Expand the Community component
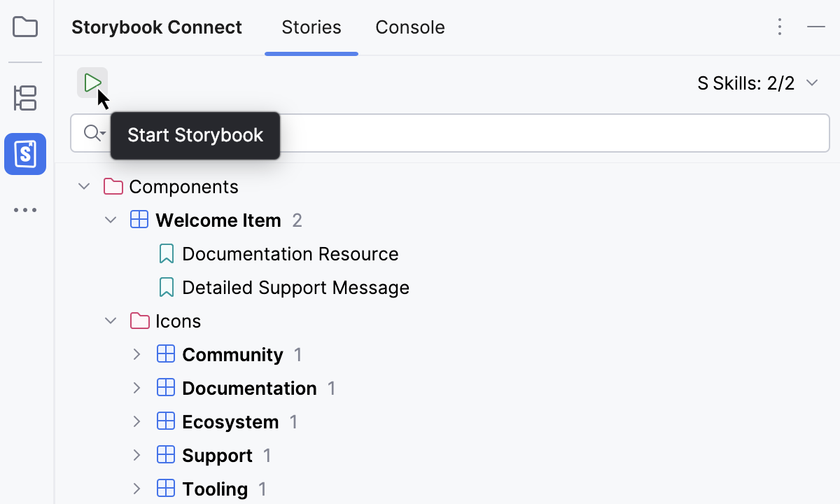840x504 pixels. [137, 355]
